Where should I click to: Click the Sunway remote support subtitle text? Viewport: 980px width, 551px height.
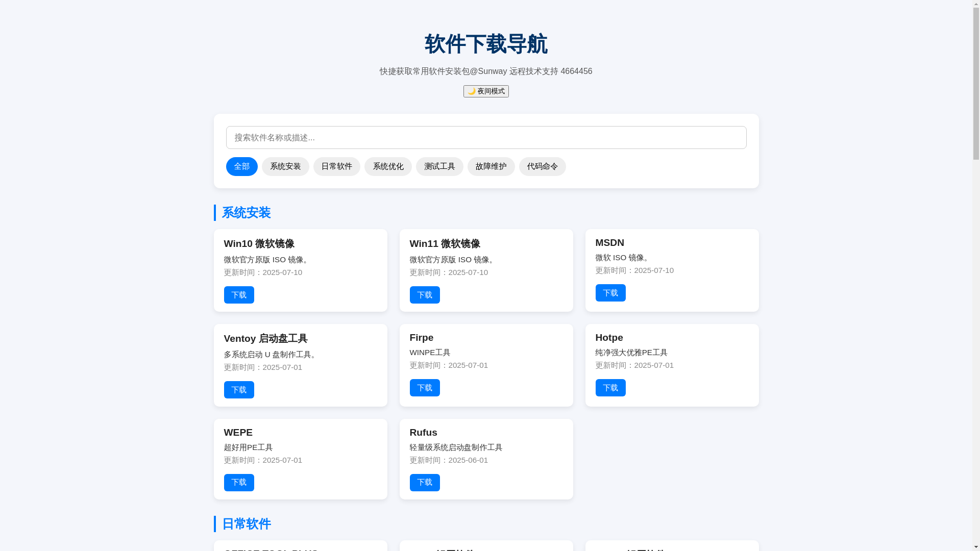point(486,71)
